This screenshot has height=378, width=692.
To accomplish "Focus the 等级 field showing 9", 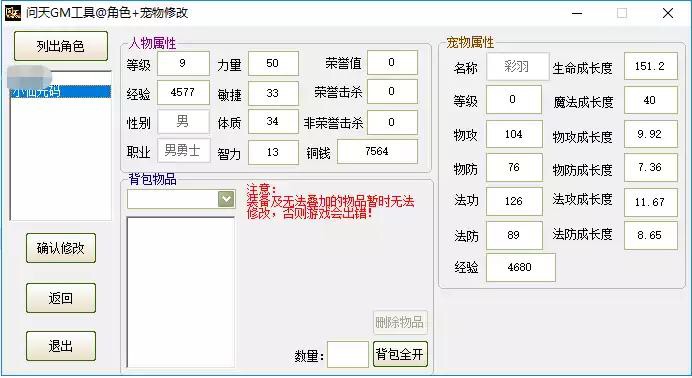I will (x=183, y=64).
